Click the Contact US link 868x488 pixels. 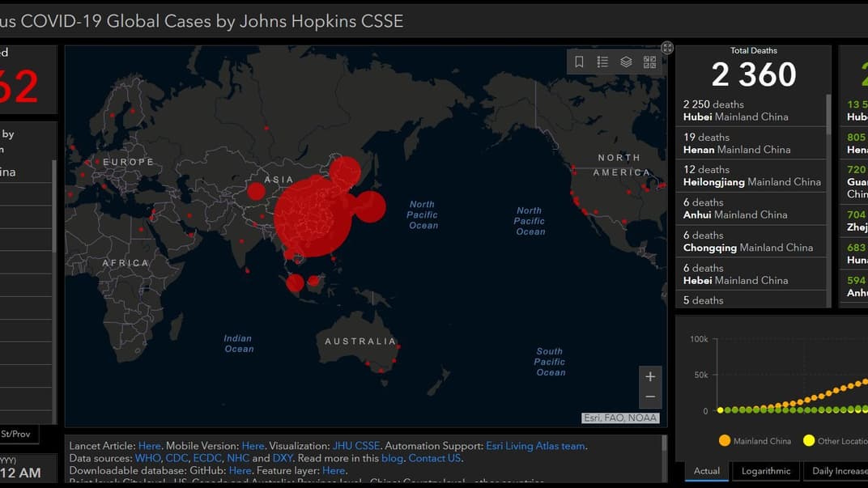tap(434, 458)
